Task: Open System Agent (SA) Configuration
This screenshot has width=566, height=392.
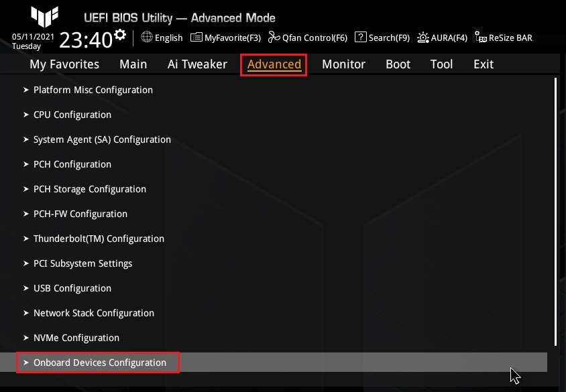Action: pyautogui.click(x=102, y=139)
